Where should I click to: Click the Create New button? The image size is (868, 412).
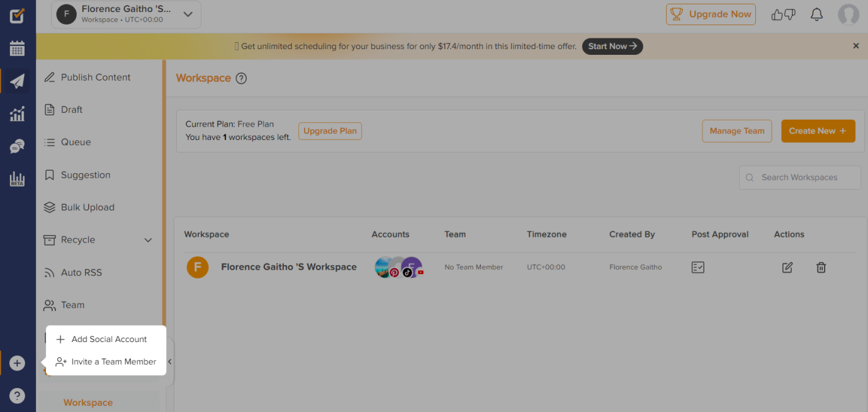click(x=818, y=131)
